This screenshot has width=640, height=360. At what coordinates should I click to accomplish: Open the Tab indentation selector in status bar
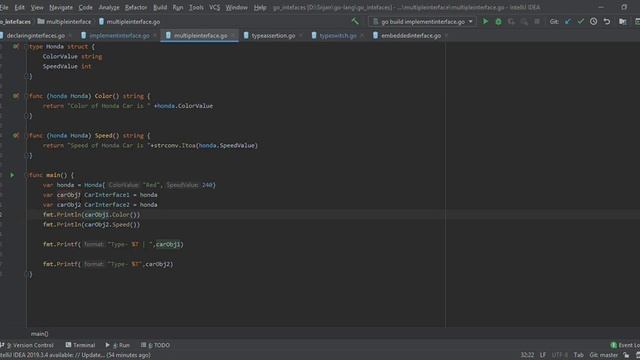pyautogui.click(x=578, y=355)
